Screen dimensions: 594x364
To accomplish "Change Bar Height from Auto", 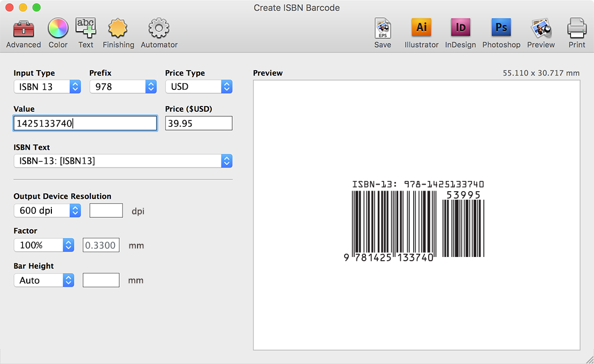I will [43, 280].
